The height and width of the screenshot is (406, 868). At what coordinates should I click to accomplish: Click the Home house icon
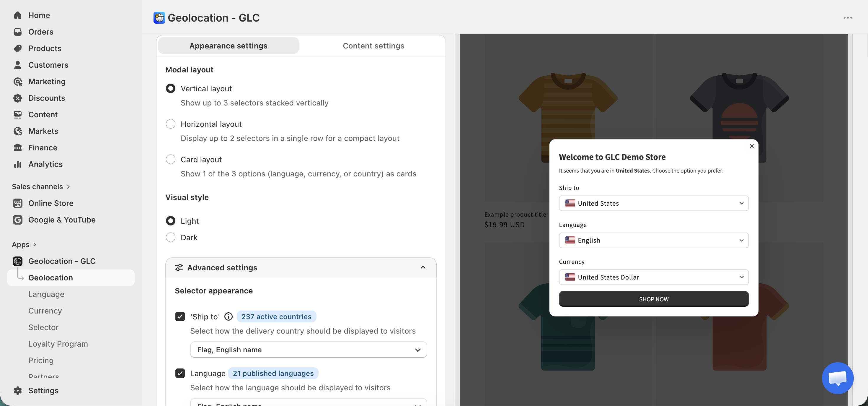click(x=17, y=15)
